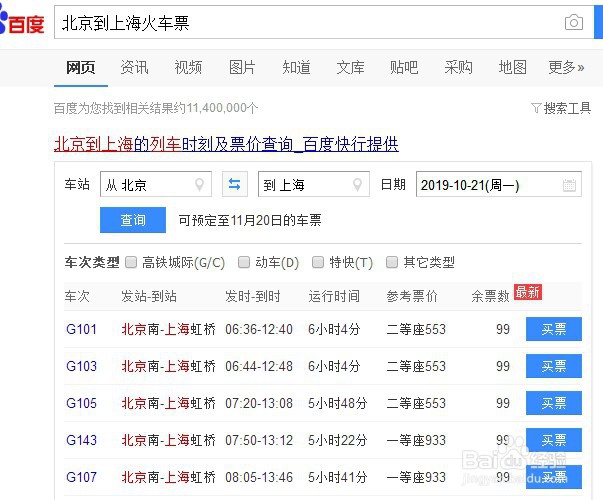Click 买票 for train G107
This screenshot has width=603, height=500.
tap(554, 477)
